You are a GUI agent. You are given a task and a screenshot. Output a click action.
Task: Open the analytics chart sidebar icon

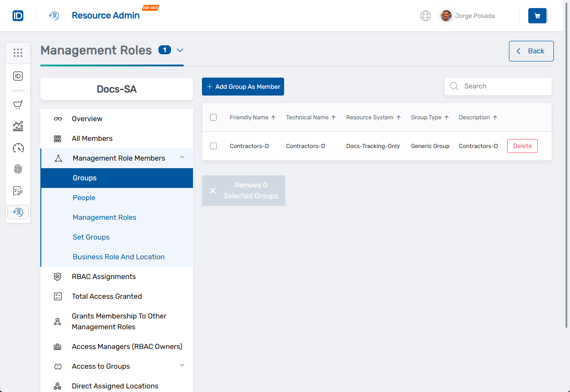(18, 126)
